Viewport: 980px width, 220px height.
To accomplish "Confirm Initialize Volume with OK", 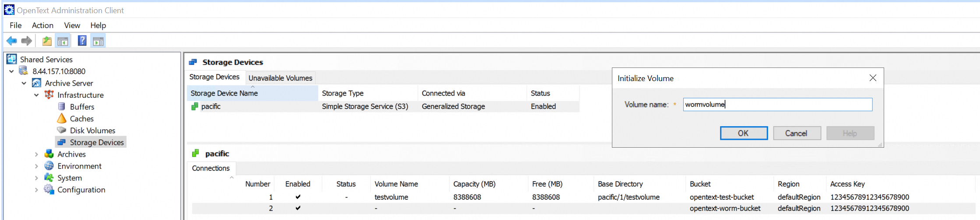I will pyautogui.click(x=744, y=133).
